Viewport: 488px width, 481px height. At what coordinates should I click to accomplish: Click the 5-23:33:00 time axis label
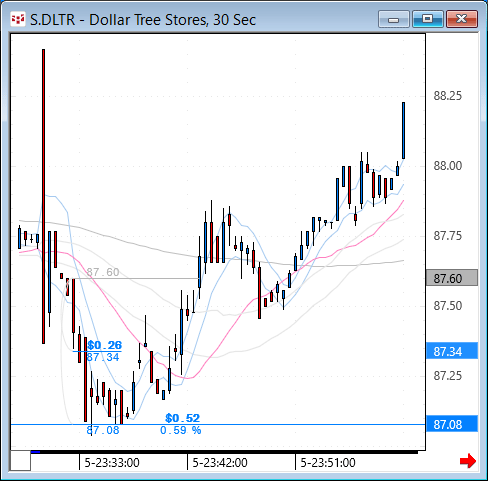(112, 463)
